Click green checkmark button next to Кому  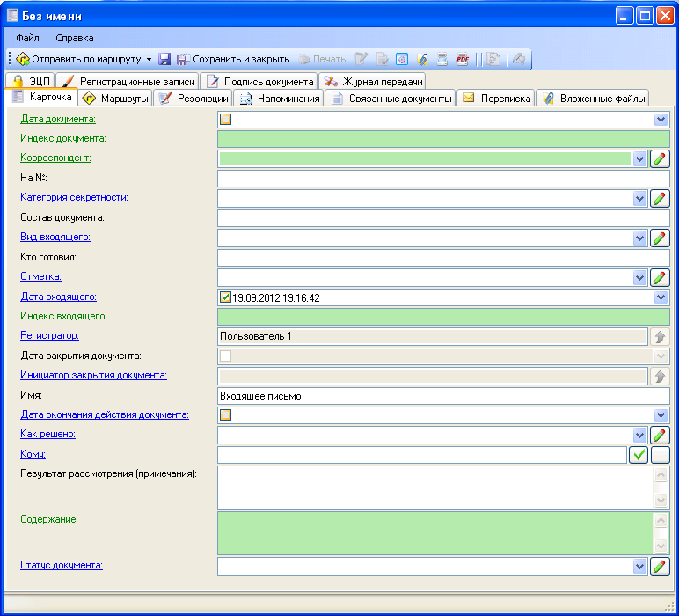click(x=639, y=455)
